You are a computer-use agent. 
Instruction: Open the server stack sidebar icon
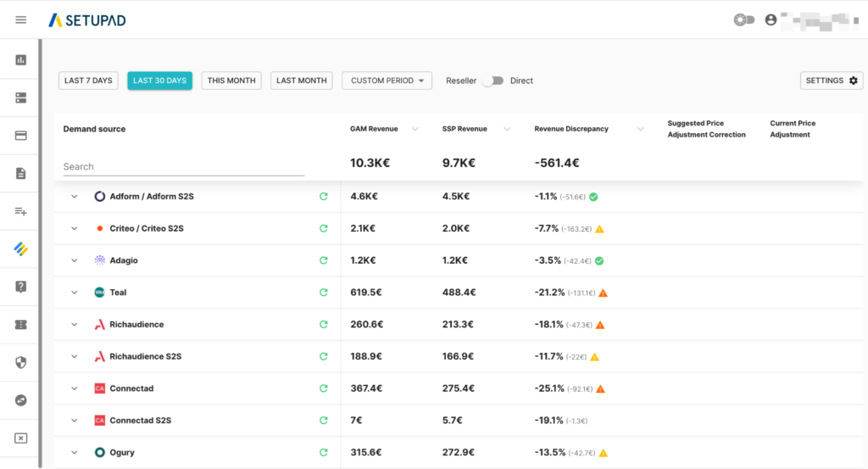pyautogui.click(x=20, y=98)
